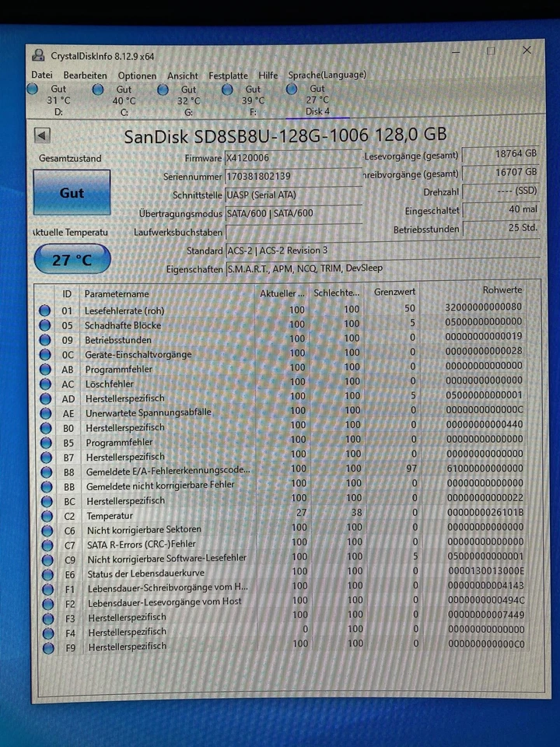Click the ID column header
The width and height of the screenshot is (560, 747).
coord(67,294)
